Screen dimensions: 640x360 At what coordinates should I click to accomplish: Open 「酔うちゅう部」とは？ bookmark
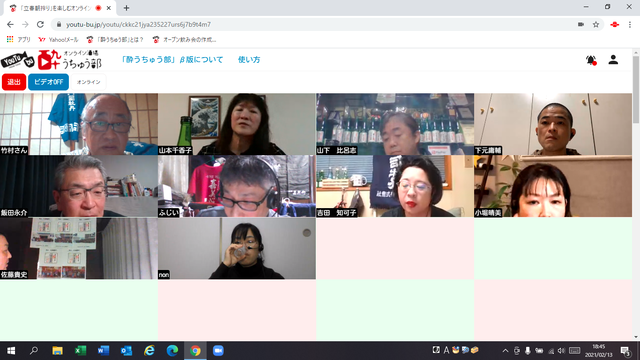click(115, 40)
